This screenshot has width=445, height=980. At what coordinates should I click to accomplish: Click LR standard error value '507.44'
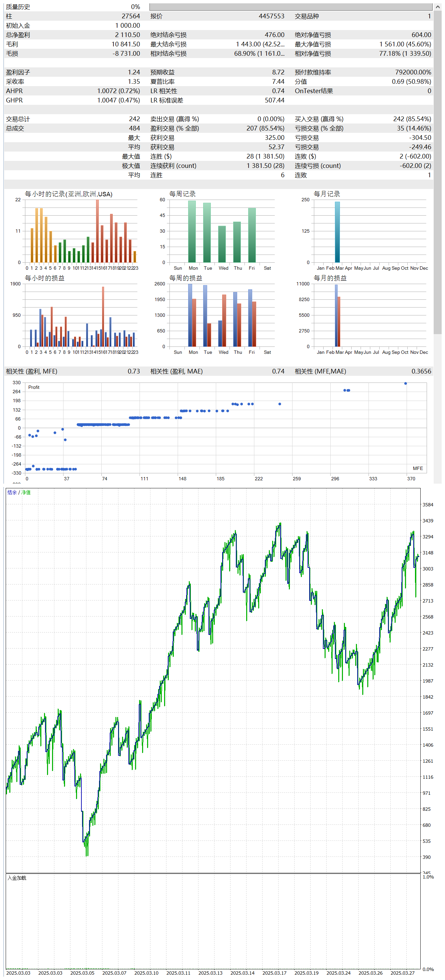point(275,100)
